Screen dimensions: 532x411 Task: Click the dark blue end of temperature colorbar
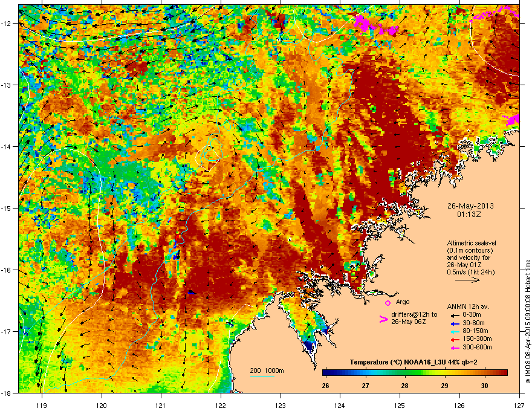326,373
